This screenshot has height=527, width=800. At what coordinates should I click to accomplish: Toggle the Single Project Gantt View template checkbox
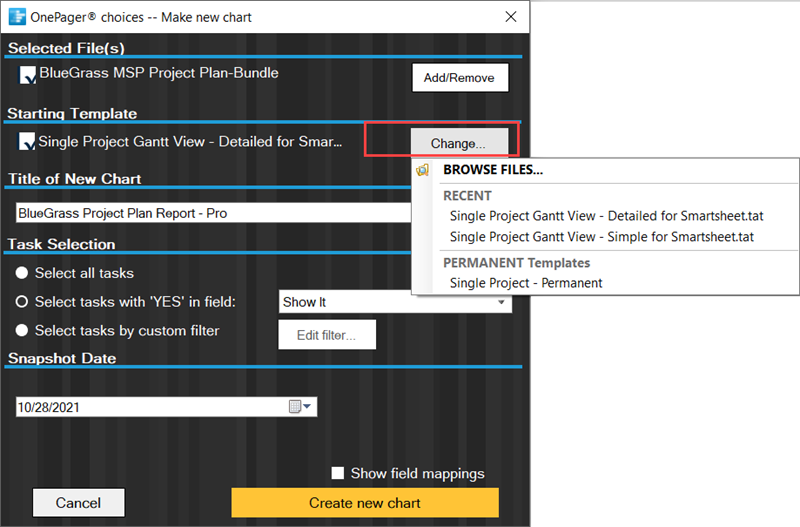[27, 141]
